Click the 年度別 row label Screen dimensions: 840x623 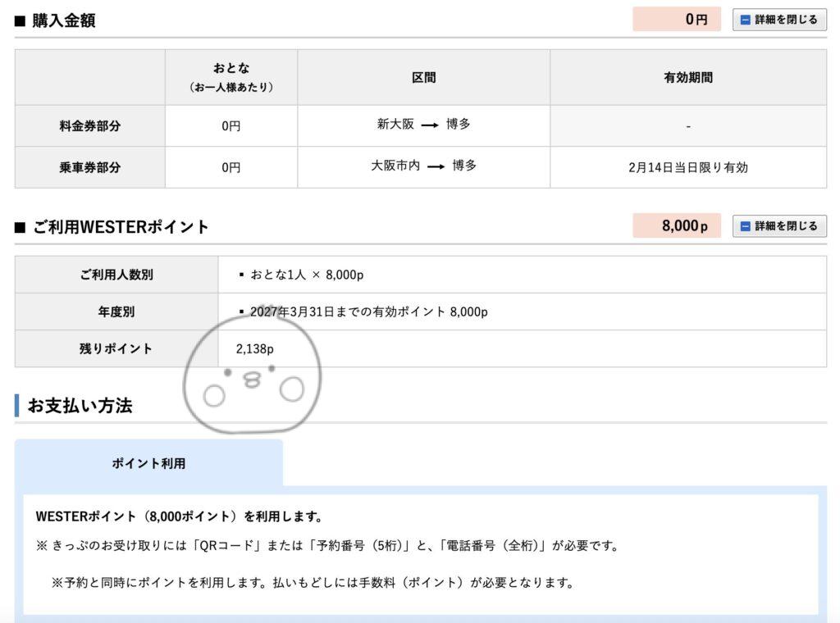tap(116, 311)
